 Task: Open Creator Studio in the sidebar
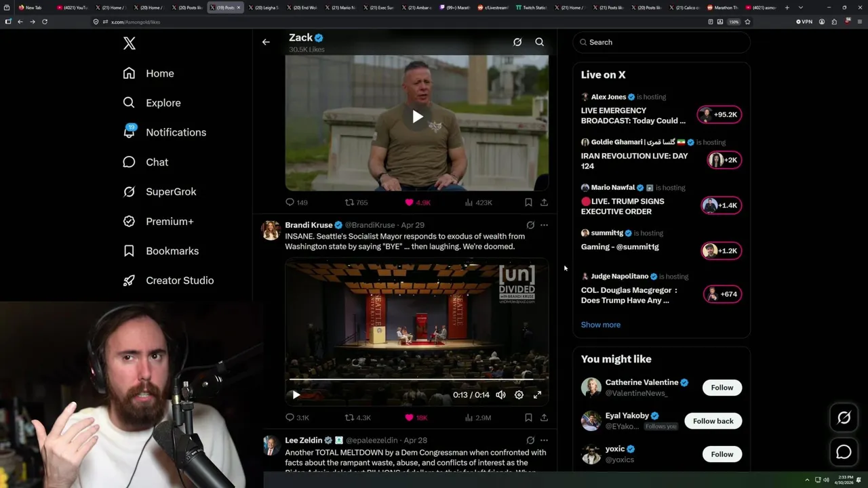[x=168, y=281]
